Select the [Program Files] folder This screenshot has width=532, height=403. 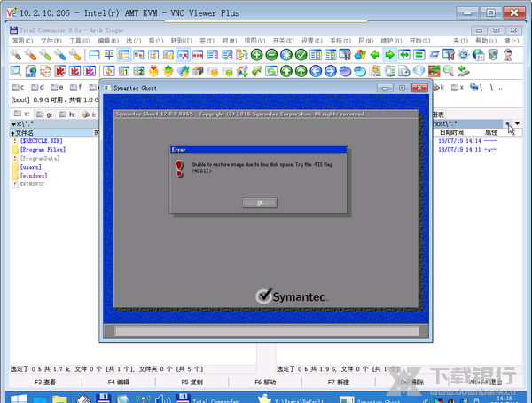click(x=43, y=149)
